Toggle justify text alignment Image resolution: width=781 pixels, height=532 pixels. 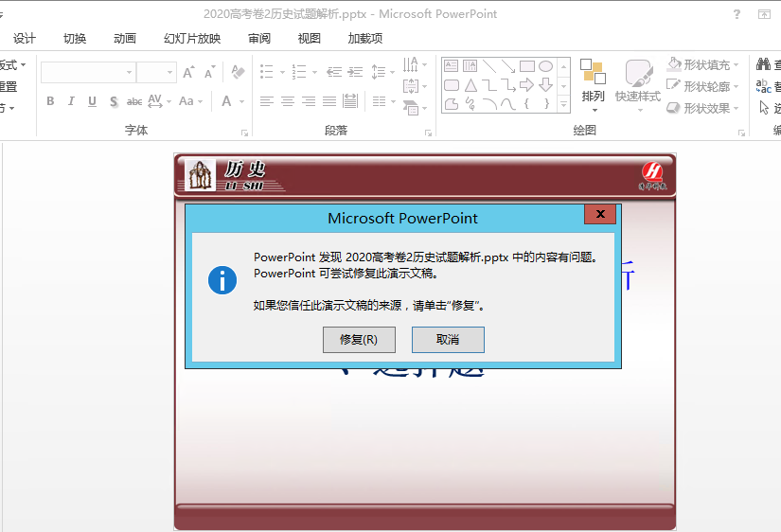329,101
